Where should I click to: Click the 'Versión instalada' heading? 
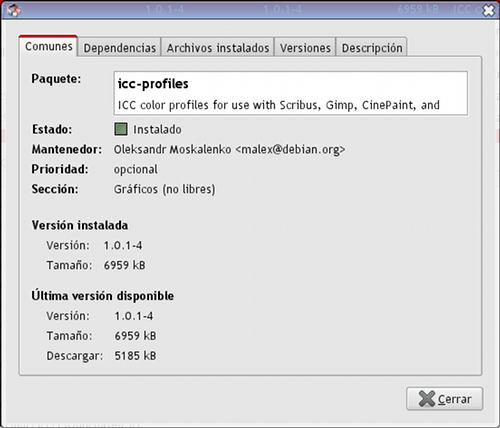[x=80, y=225]
